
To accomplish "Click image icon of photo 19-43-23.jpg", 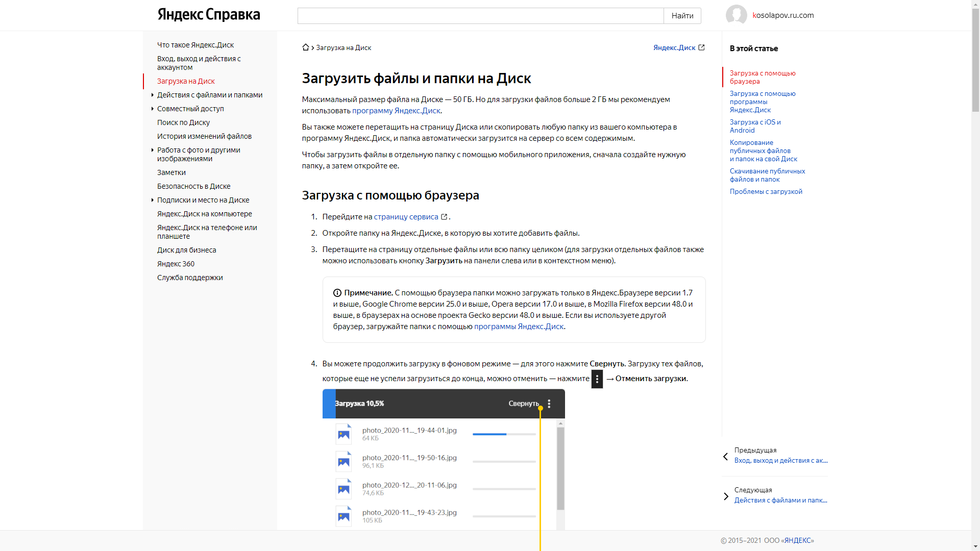I will click(x=344, y=516).
